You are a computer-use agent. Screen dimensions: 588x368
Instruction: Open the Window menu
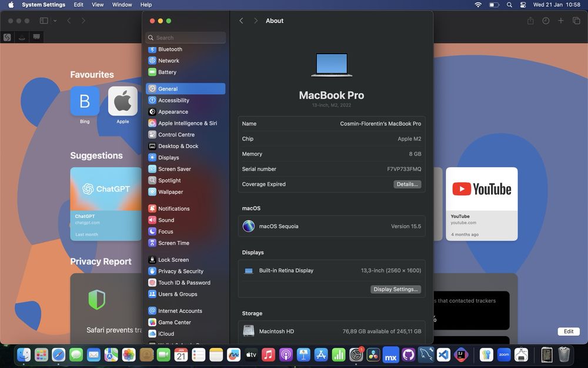click(x=122, y=5)
